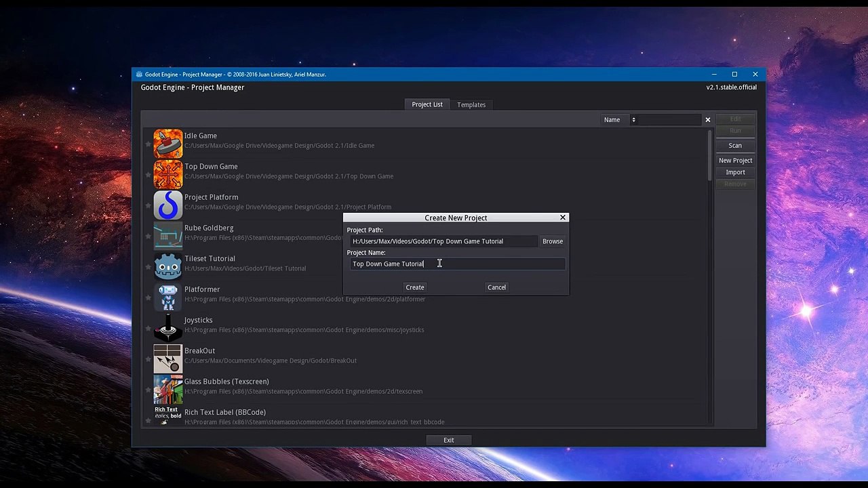Viewport: 868px width, 488px height.
Task: Star the Platformer project
Action: [148, 297]
